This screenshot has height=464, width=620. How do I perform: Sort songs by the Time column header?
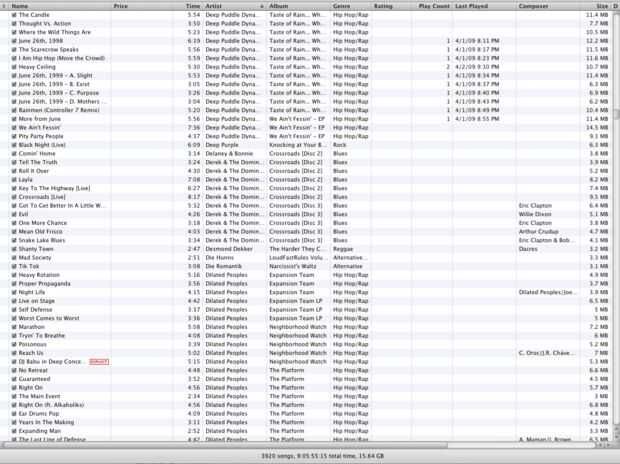[188, 6]
